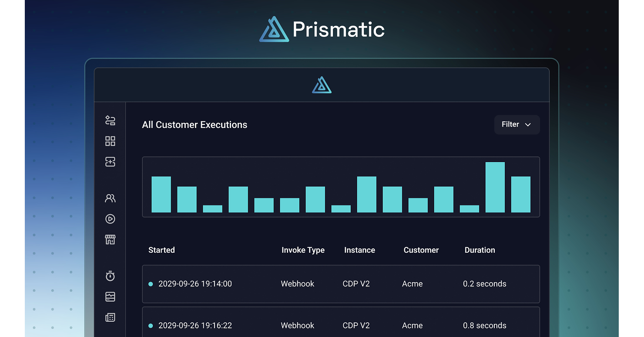644x337 pixels.
Task: Click the 0.2 seconds duration value
Action: click(x=485, y=284)
